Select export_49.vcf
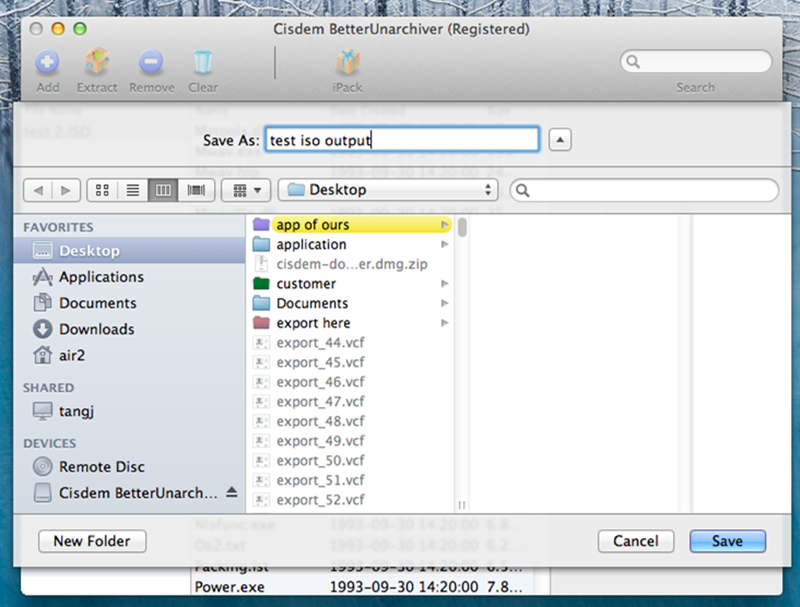 pos(352,441)
